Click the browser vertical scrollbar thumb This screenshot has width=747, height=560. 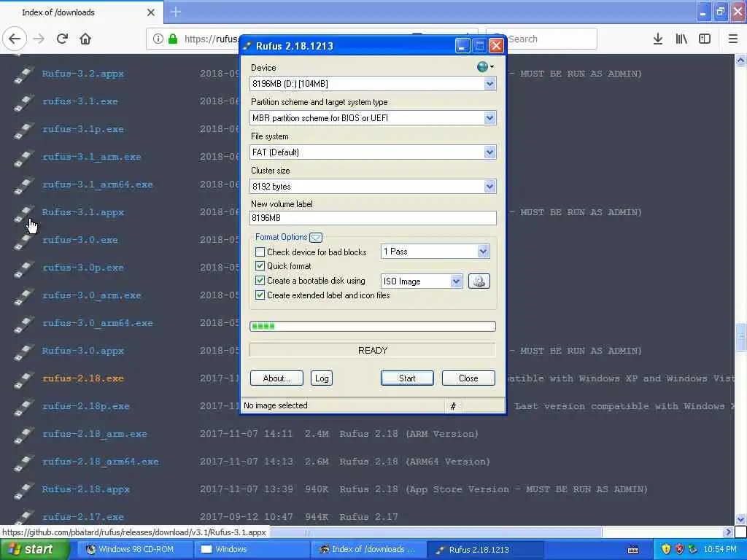tap(741, 337)
